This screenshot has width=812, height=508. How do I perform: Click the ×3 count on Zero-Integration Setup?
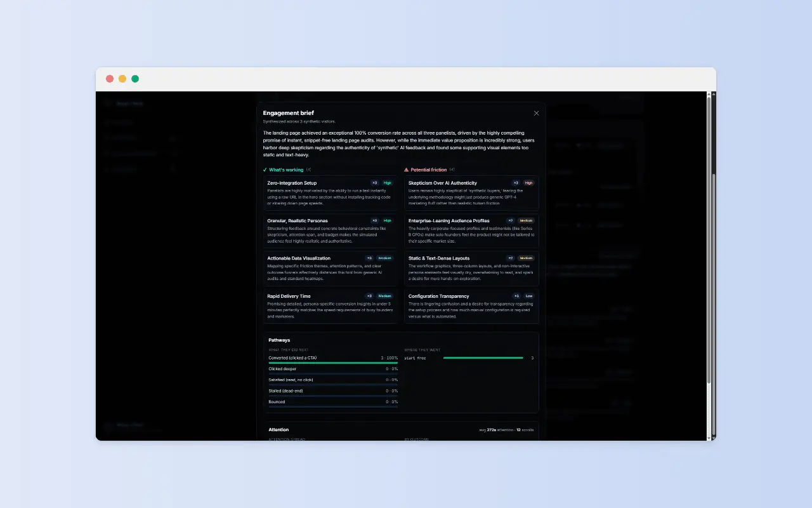[x=374, y=183]
